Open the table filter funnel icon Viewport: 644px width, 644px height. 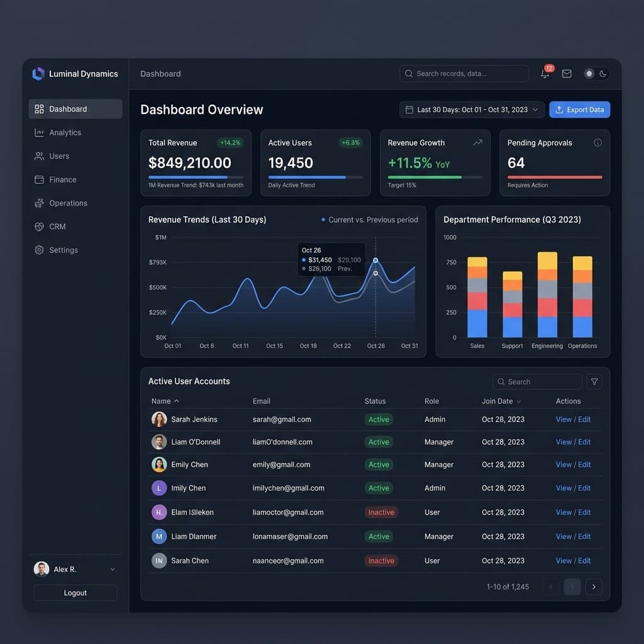click(594, 382)
